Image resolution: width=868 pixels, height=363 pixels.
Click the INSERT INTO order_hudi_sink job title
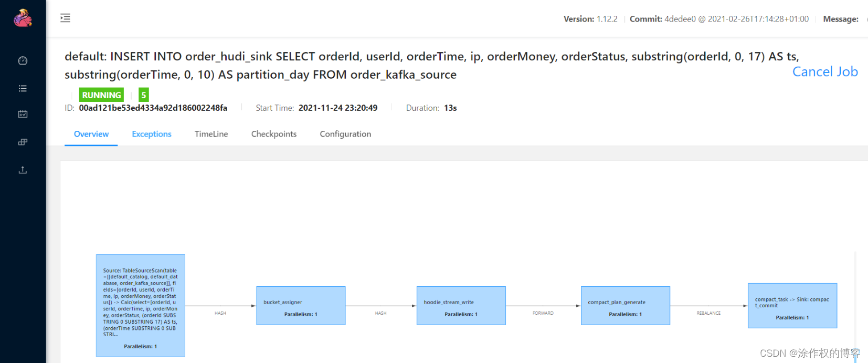pyautogui.click(x=432, y=65)
